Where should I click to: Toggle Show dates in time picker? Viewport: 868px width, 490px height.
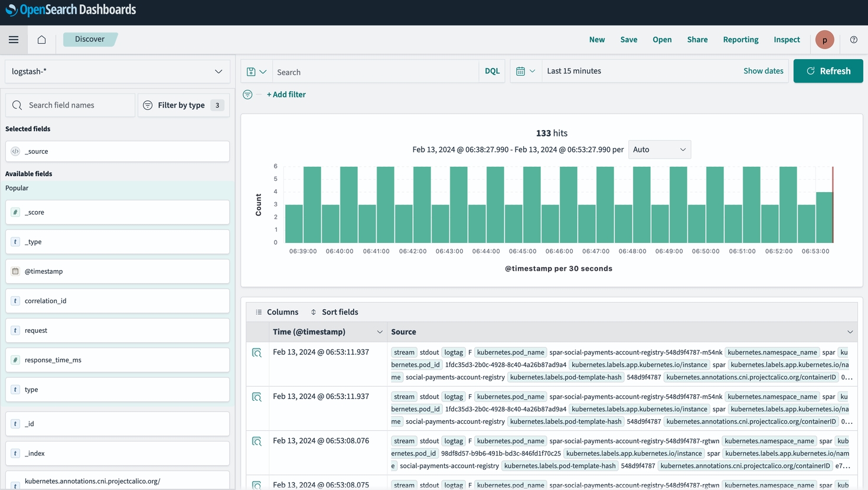(763, 71)
